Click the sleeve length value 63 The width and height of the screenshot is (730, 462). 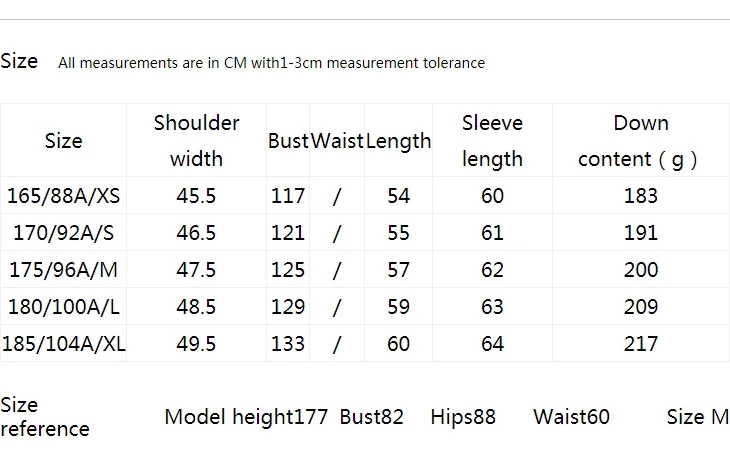coord(493,307)
